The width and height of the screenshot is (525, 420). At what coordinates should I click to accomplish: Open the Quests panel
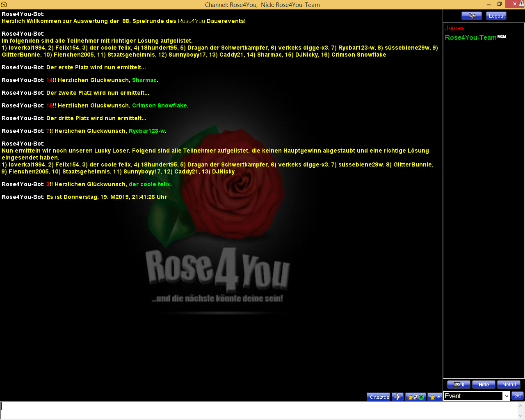click(x=379, y=397)
